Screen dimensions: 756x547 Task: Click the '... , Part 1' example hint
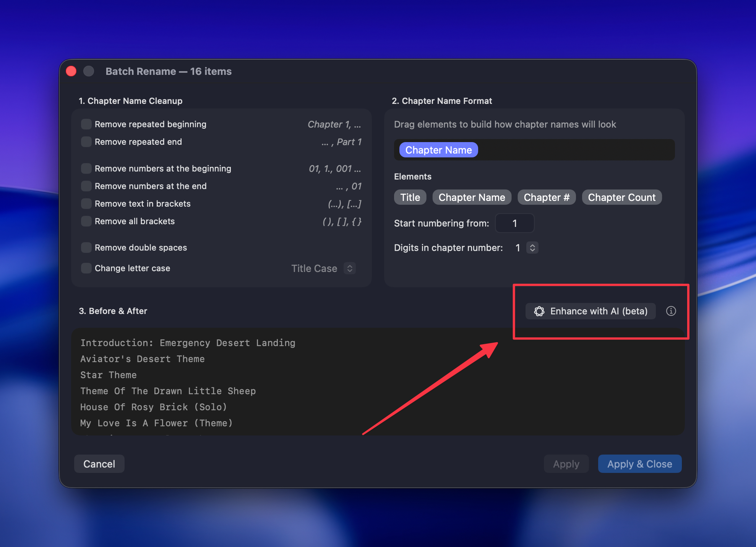click(x=341, y=142)
